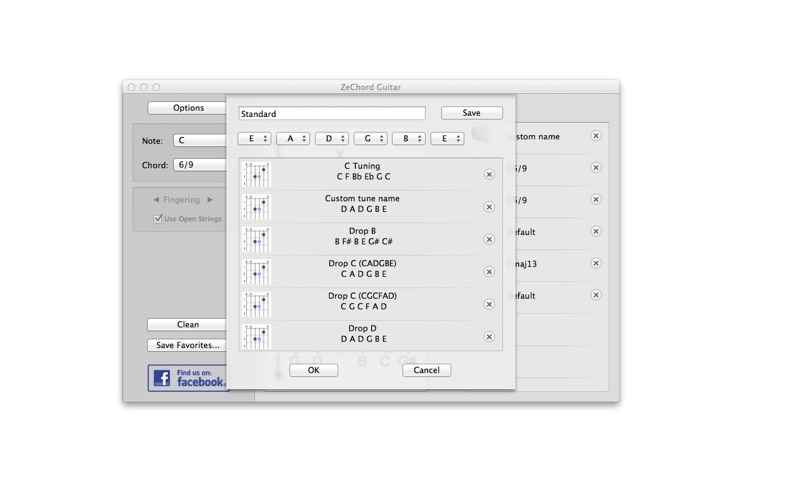Edit the tuning name field Standard
This screenshot has height=500, width=800.
[x=332, y=113]
